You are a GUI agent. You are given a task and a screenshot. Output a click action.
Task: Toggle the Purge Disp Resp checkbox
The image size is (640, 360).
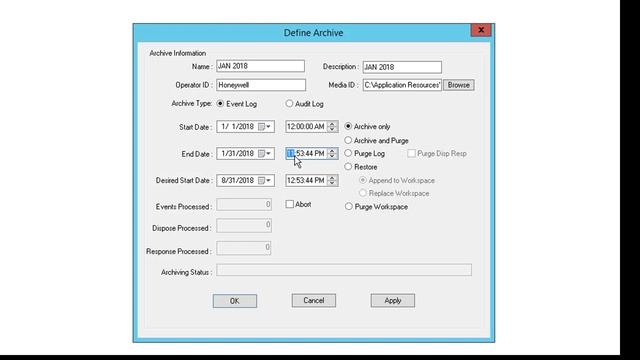tap(411, 153)
